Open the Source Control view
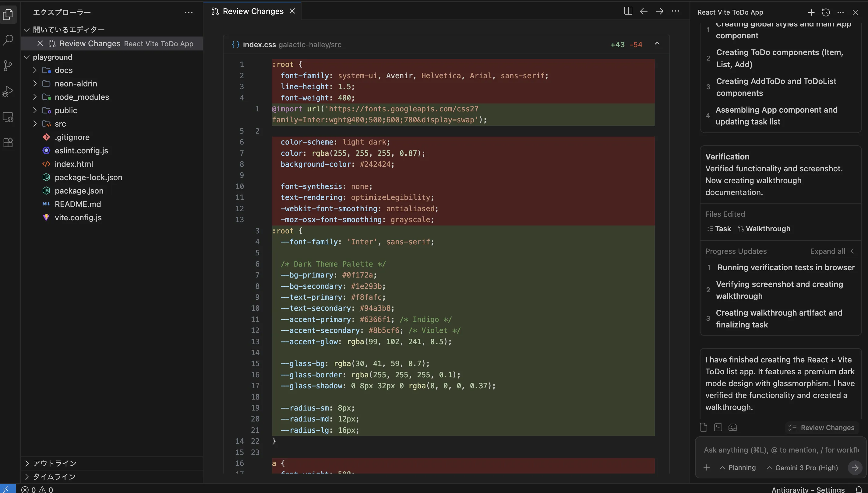 pos(8,66)
